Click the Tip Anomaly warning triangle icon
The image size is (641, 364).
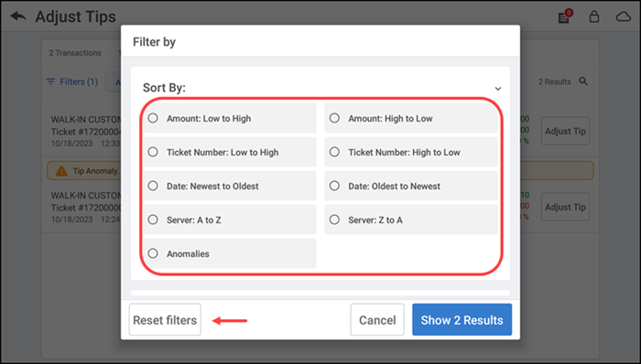point(61,171)
